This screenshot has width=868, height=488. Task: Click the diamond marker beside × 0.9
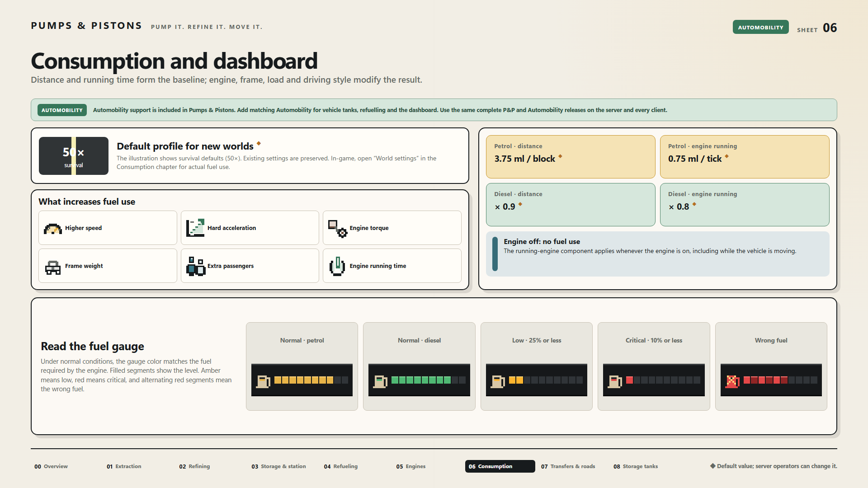pyautogui.click(x=520, y=204)
